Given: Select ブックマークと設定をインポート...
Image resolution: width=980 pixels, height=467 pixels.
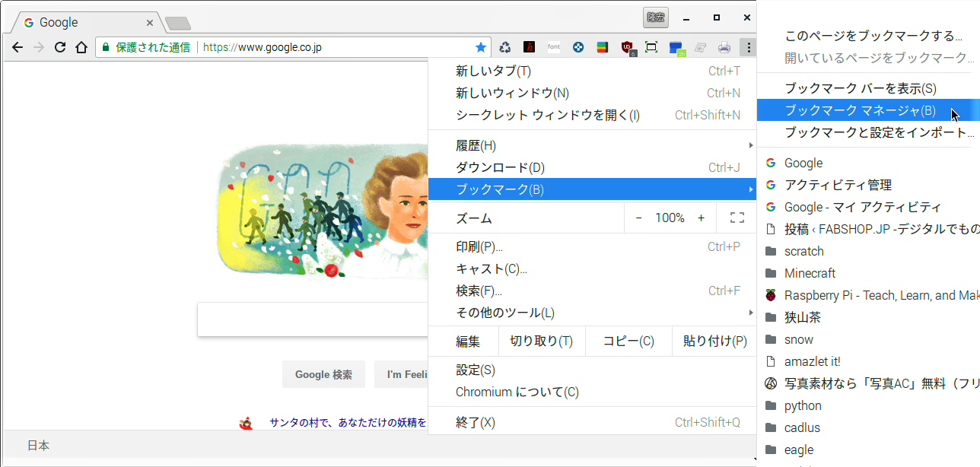Looking at the screenshot, I should click(869, 133).
